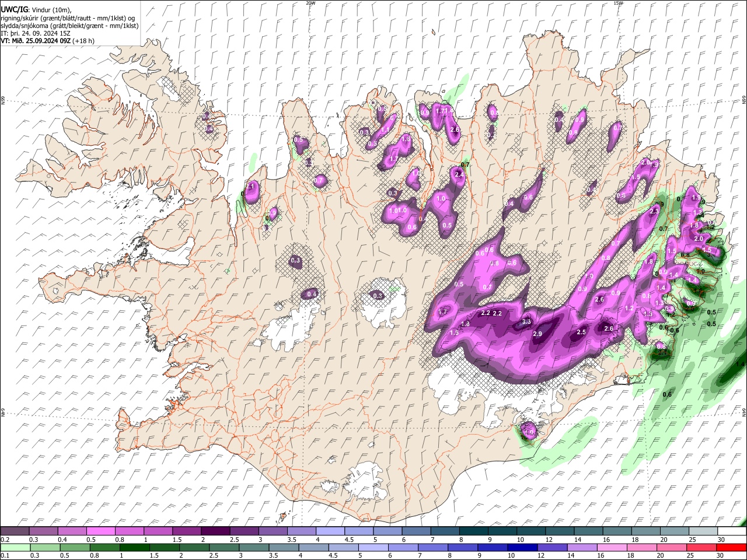
Task: Click the white swatch ending the upper legend row
Action: pos(731,531)
